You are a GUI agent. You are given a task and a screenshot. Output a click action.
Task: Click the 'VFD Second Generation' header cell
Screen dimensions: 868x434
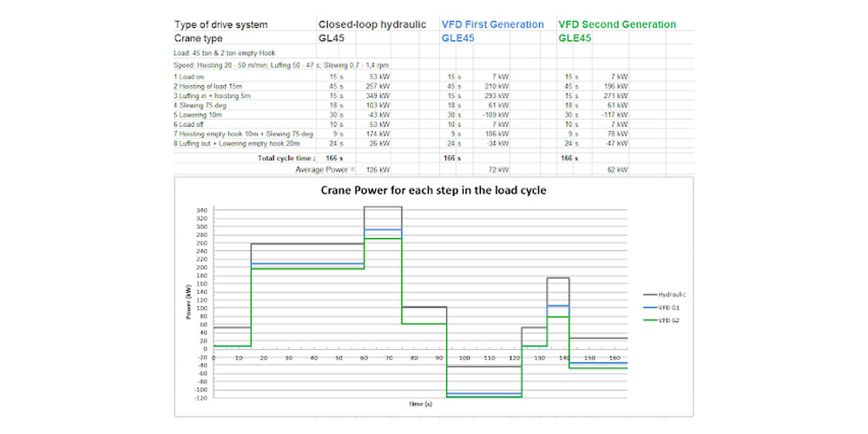tap(617, 24)
